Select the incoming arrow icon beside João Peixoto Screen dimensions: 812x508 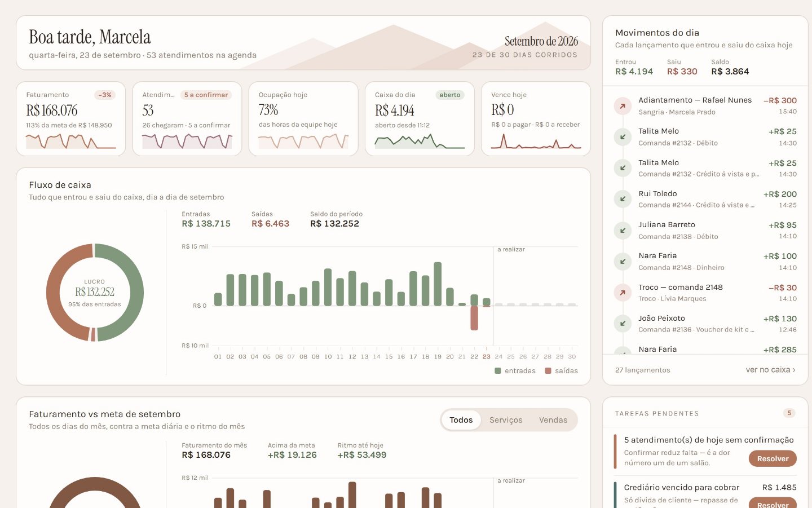[623, 324]
